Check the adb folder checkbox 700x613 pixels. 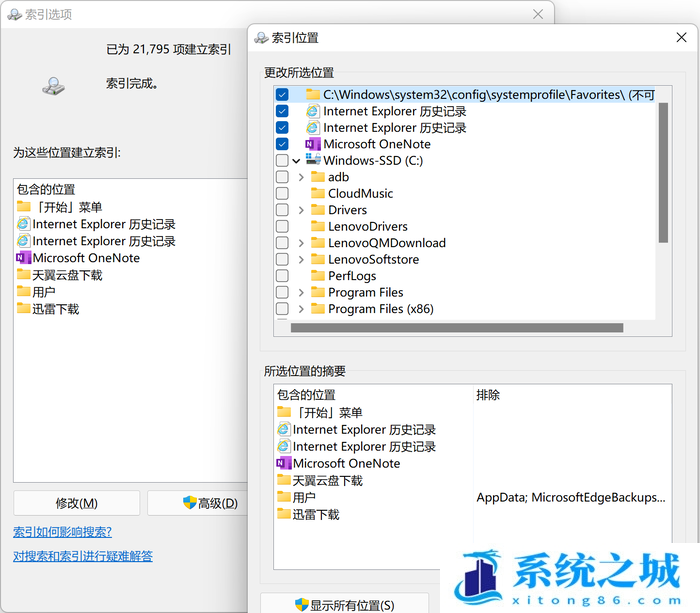pyautogui.click(x=282, y=177)
